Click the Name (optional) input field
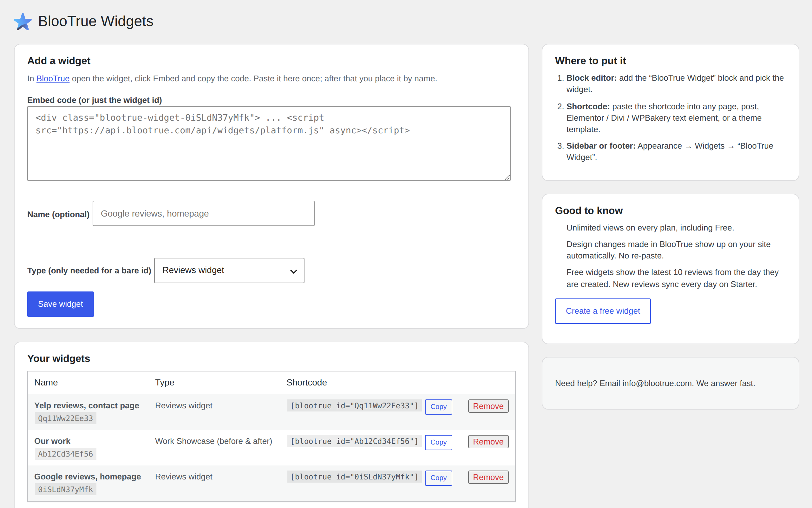812x508 pixels. click(203, 213)
